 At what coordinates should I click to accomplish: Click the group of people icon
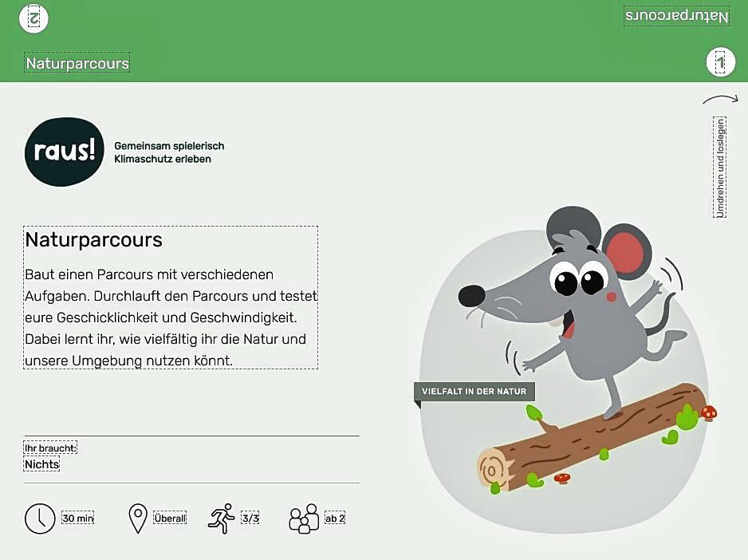click(x=304, y=519)
